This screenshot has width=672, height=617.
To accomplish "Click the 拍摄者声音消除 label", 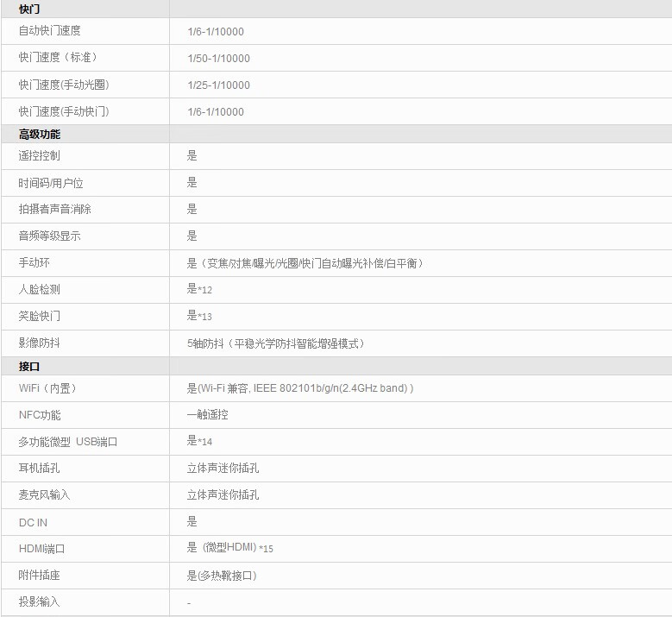I will (x=55, y=210).
